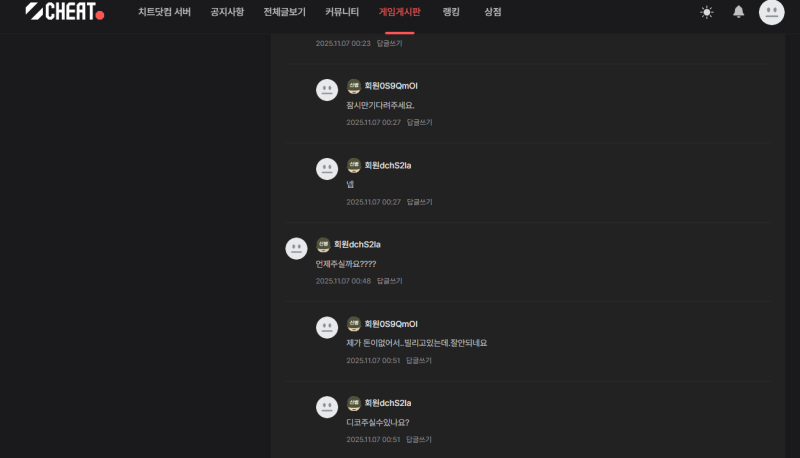
Task: Open the notifications bell
Action: click(738, 12)
